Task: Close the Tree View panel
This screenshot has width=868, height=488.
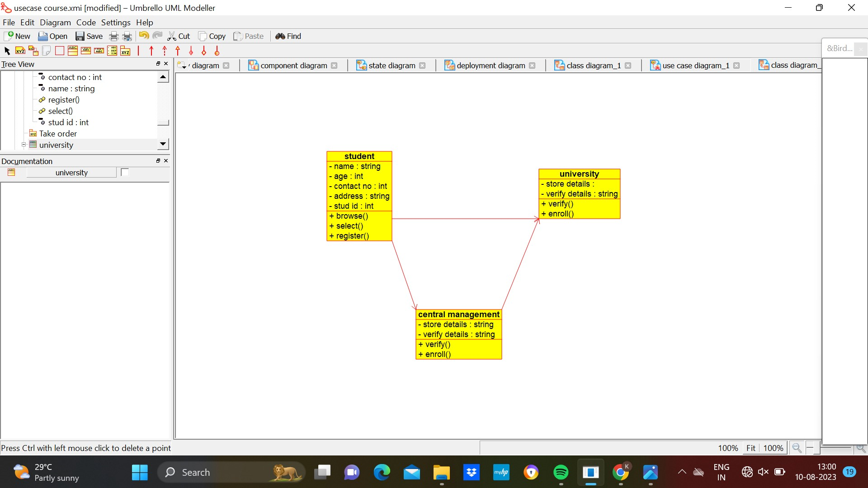Action: tap(166, 64)
